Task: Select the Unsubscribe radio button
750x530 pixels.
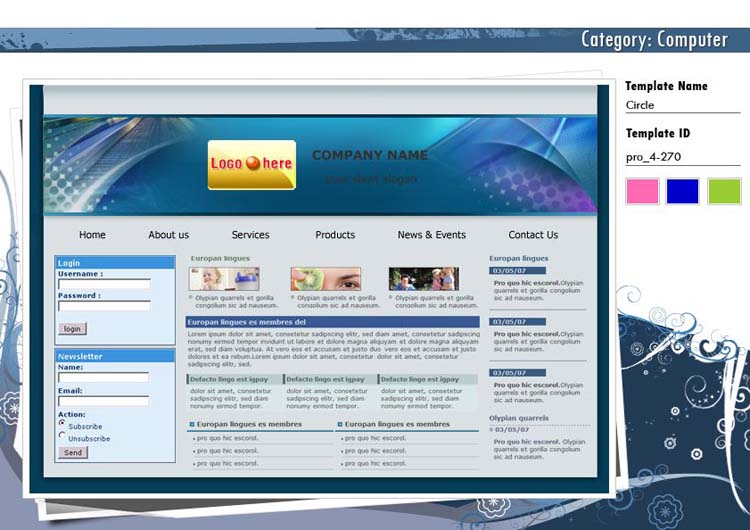Action: click(x=62, y=436)
